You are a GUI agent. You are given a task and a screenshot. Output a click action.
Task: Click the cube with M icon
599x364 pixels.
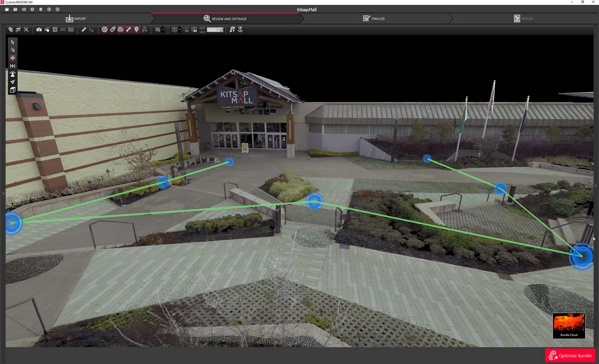pos(194,30)
